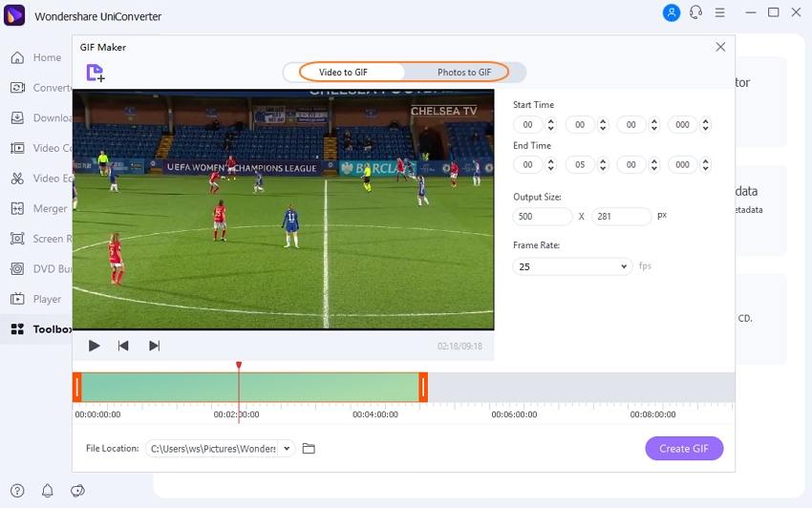Jump to next frame button

(154, 346)
